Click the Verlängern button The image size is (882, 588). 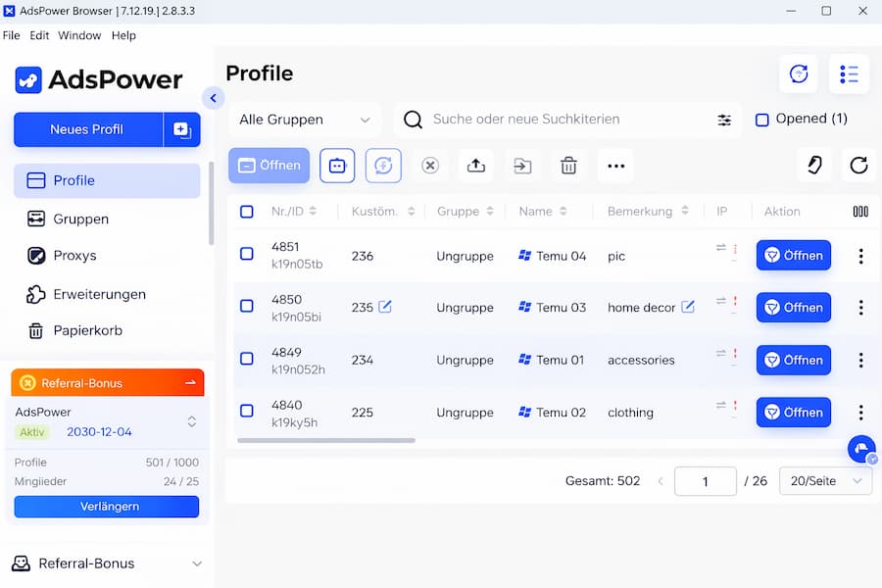[107, 507]
